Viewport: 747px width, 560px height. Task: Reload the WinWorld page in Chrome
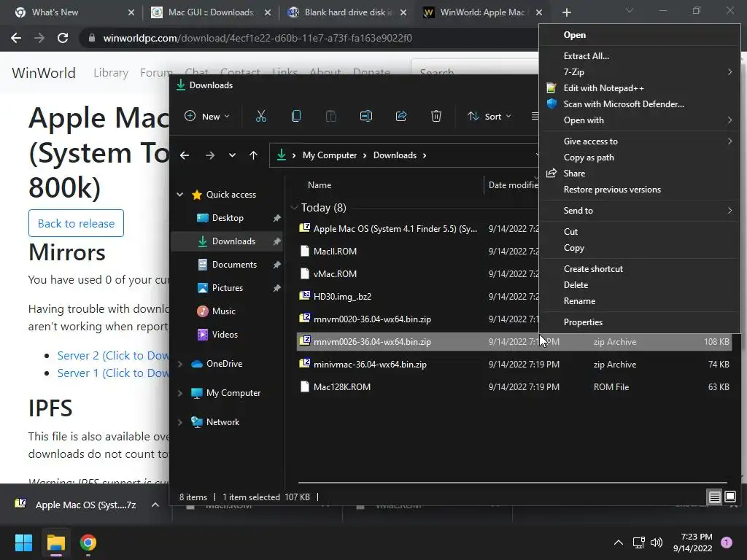coord(63,38)
